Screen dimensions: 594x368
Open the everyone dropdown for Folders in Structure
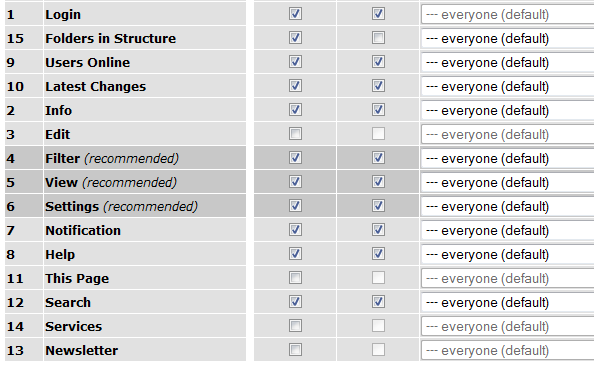point(508,38)
